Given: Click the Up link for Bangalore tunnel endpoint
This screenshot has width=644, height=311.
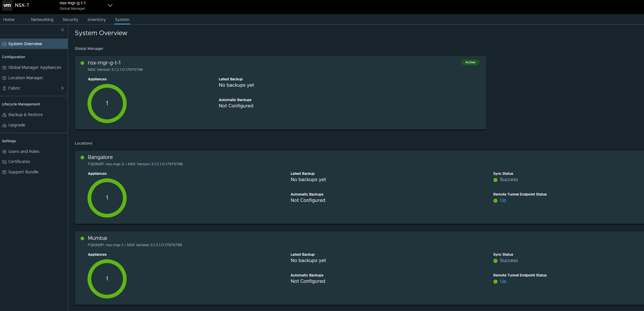Looking at the screenshot, I should (x=503, y=200).
